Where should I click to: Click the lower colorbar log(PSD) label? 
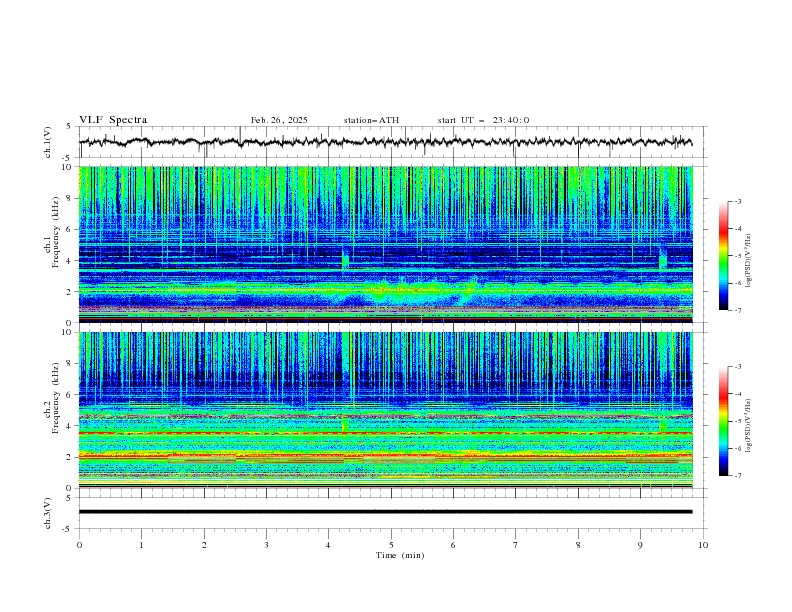click(x=749, y=426)
